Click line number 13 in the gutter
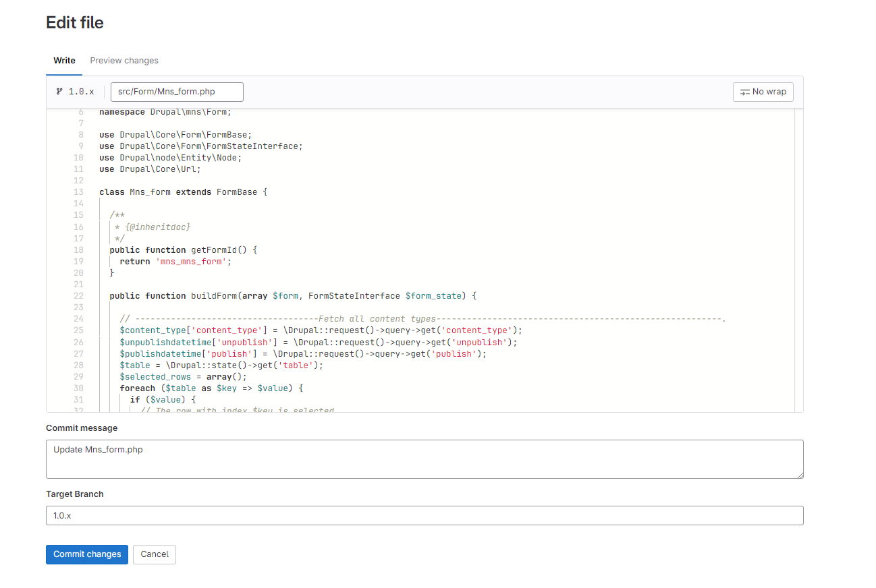Screen dimensions: 876x588 point(79,192)
